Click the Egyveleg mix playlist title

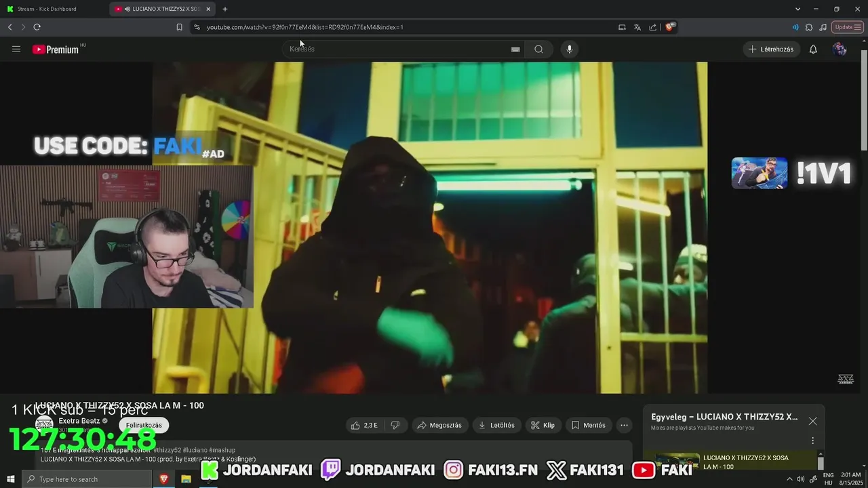tap(724, 417)
